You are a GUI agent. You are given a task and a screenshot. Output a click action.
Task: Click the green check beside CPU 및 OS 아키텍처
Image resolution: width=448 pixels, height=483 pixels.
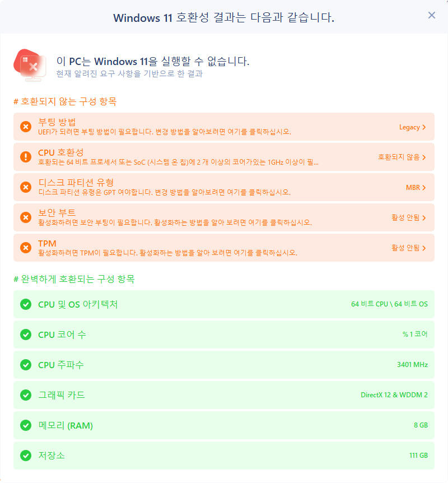(25, 304)
